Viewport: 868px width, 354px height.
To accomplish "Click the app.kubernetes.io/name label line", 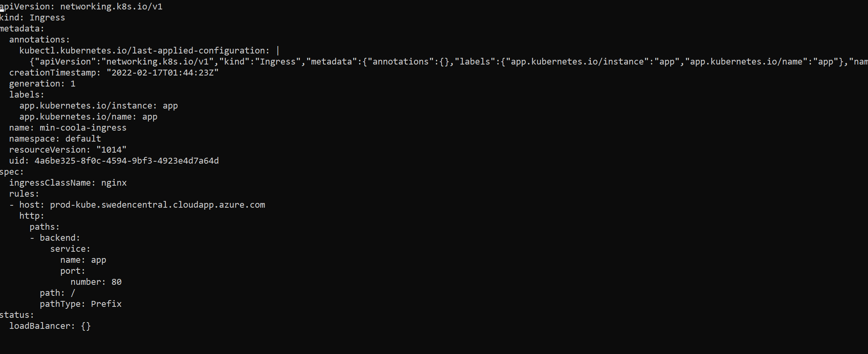I will click(88, 117).
